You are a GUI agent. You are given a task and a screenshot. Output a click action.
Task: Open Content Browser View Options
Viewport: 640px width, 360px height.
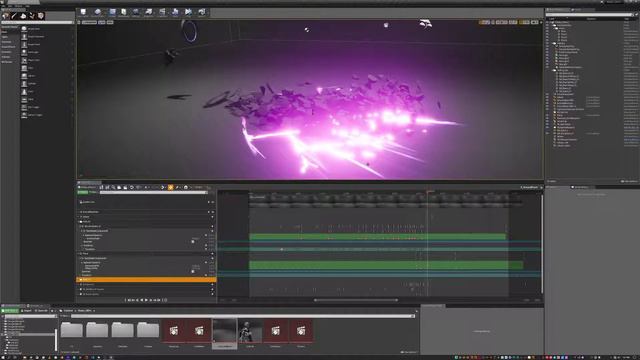pos(409,352)
